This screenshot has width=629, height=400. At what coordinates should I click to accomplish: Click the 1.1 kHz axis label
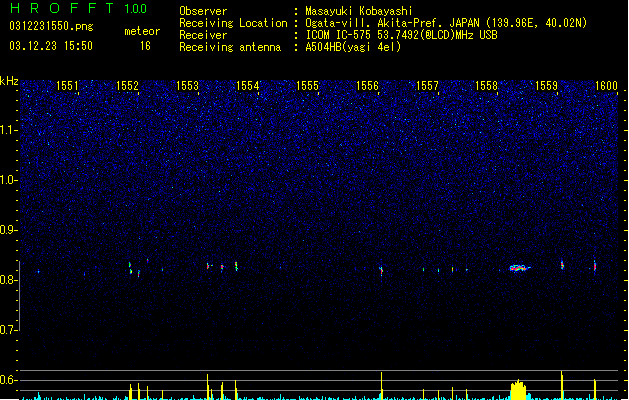tap(8, 130)
